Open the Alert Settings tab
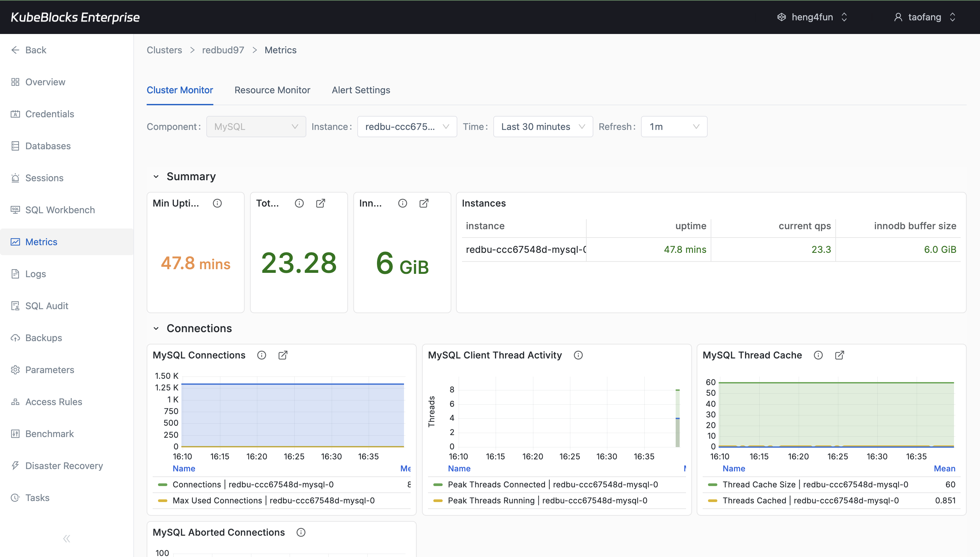 coord(361,90)
